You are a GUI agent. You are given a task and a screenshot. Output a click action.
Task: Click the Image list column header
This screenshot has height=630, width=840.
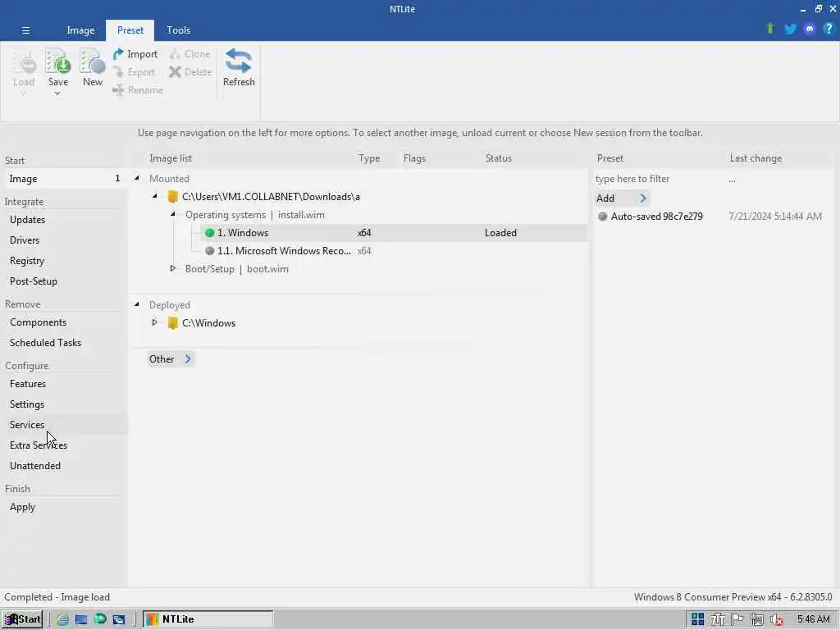point(171,158)
